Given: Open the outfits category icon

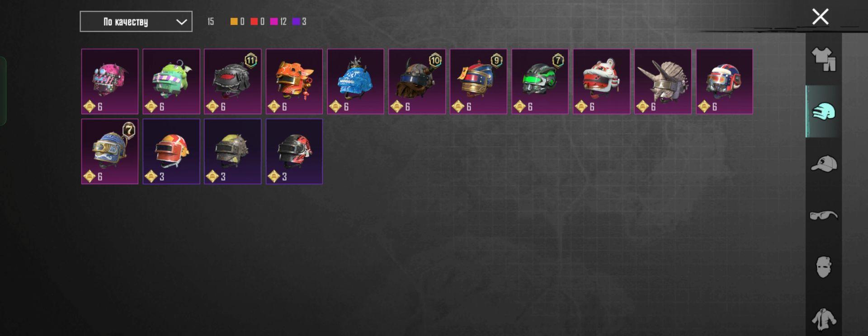Looking at the screenshot, I should [x=824, y=60].
